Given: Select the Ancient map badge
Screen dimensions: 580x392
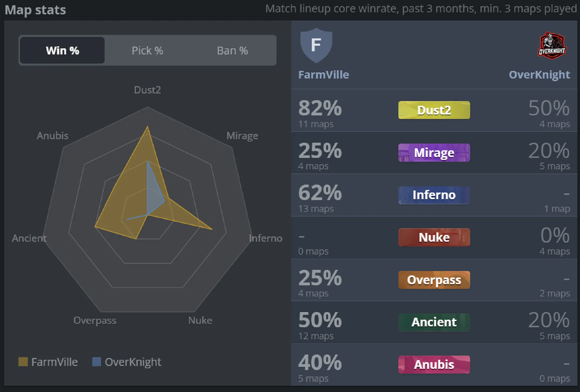Looking at the screenshot, I should 434,322.
